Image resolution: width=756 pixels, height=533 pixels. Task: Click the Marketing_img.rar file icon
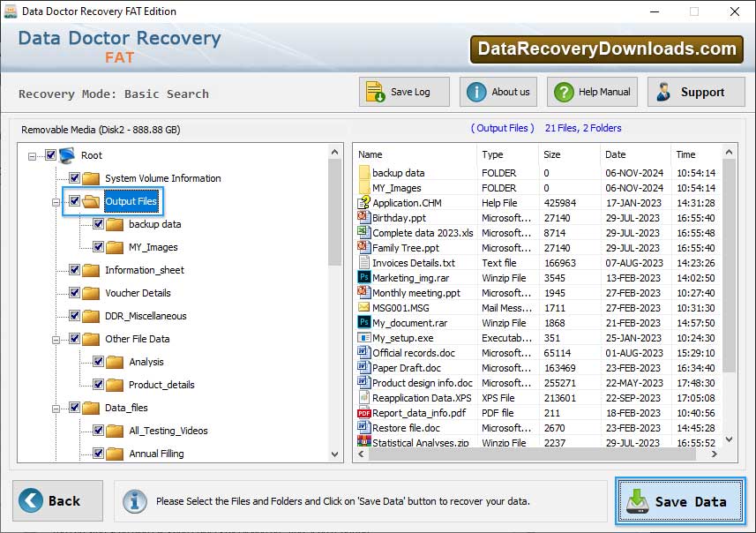[x=364, y=277]
